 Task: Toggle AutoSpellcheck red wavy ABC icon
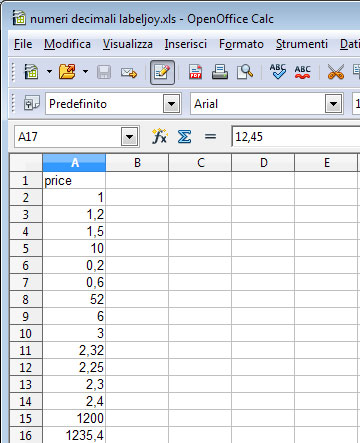coord(303,72)
